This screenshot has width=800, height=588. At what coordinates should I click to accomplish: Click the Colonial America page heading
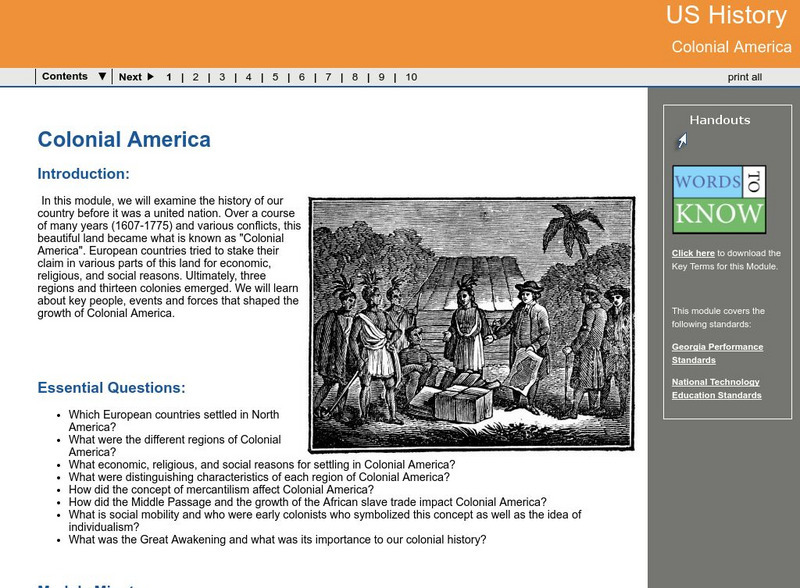124,139
